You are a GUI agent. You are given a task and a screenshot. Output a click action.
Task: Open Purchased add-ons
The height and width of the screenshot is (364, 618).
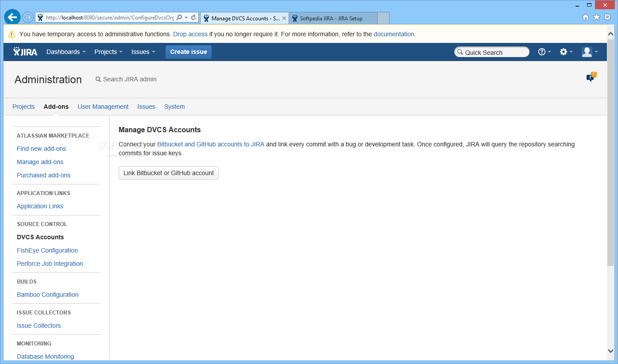pyautogui.click(x=44, y=175)
